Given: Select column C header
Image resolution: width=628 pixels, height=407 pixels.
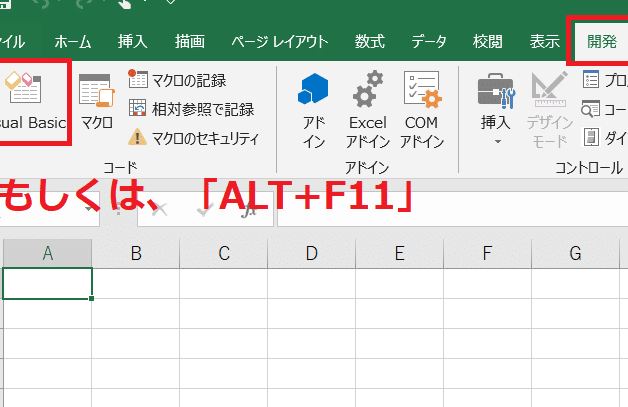Looking at the screenshot, I should click(x=224, y=253).
